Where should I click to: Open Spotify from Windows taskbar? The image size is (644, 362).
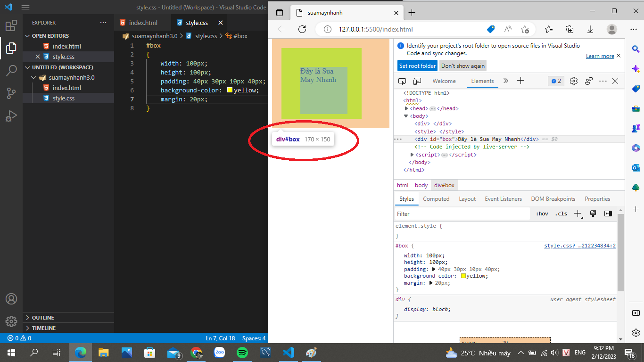pos(242,353)
